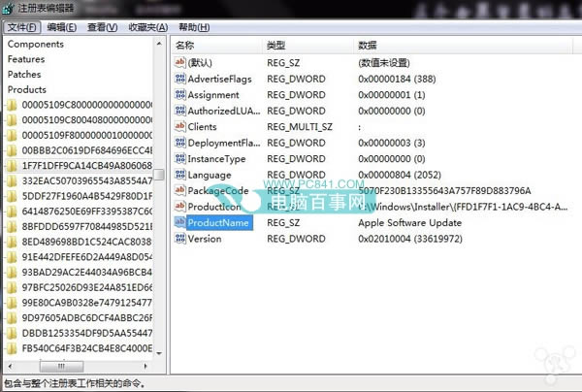Click the Clients multi-string icon
The height and width of the screenshot is (392, 582).
click(x=180, y=126)
